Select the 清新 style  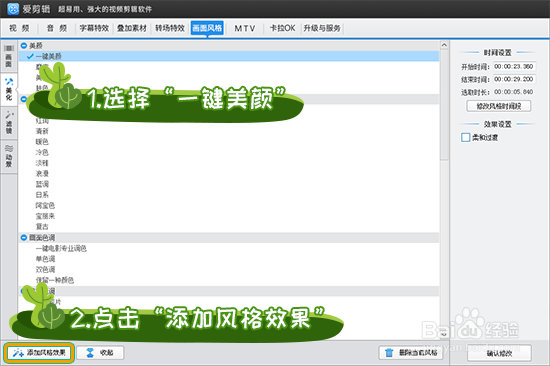click(42, 131)
